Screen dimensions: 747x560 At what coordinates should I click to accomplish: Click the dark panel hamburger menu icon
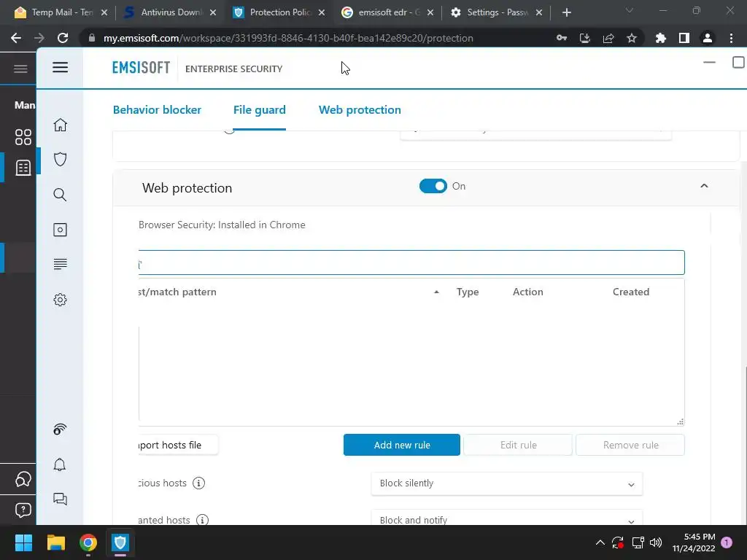tap(20, 69)
